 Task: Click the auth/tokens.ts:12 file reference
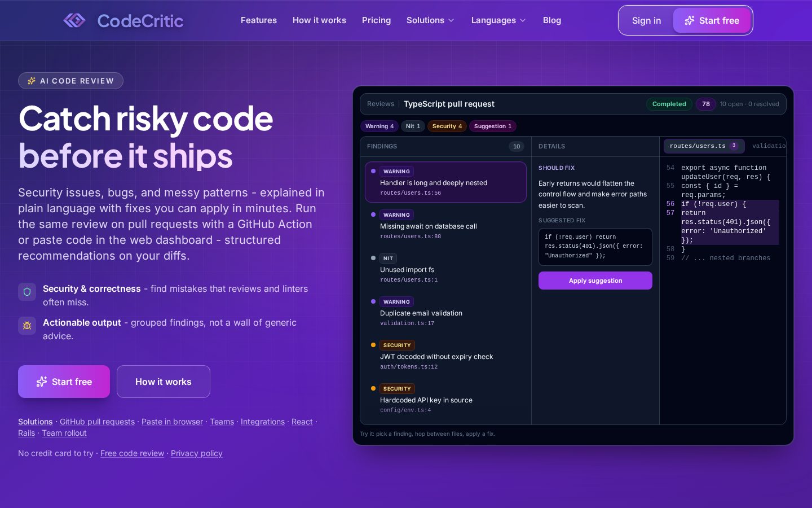pyautogui.click(x=409, y=367)
